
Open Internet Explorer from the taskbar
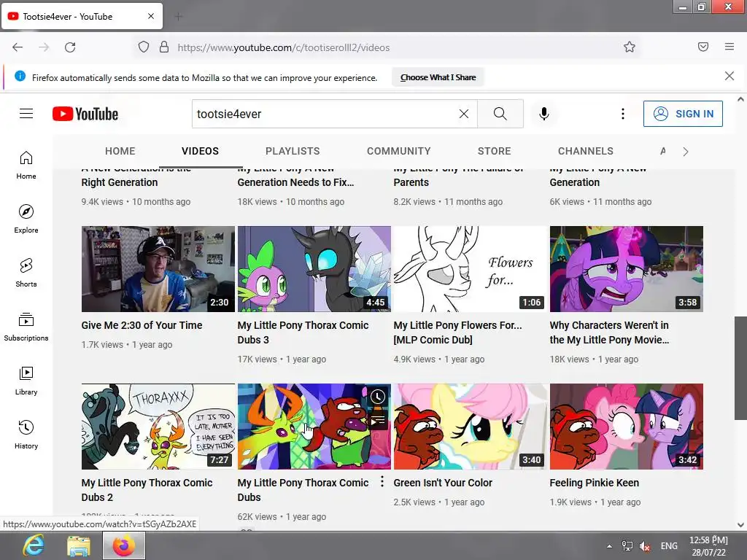[34, 545]
